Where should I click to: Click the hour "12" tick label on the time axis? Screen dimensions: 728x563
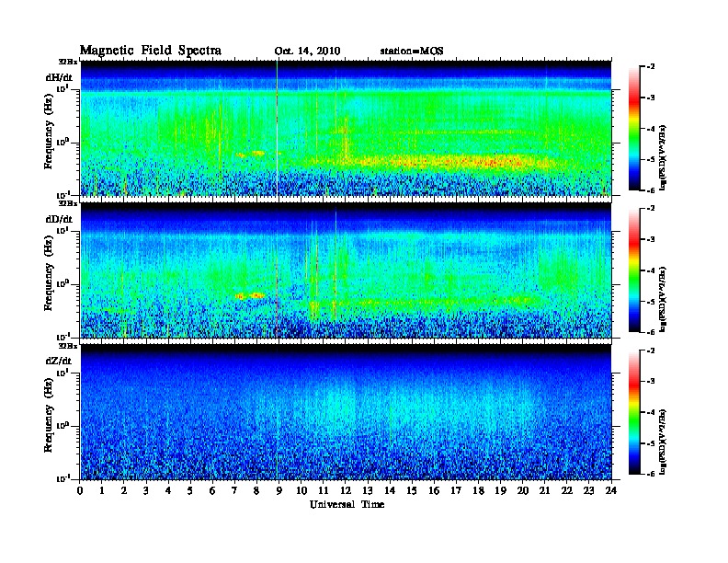(x=346, y=490)
